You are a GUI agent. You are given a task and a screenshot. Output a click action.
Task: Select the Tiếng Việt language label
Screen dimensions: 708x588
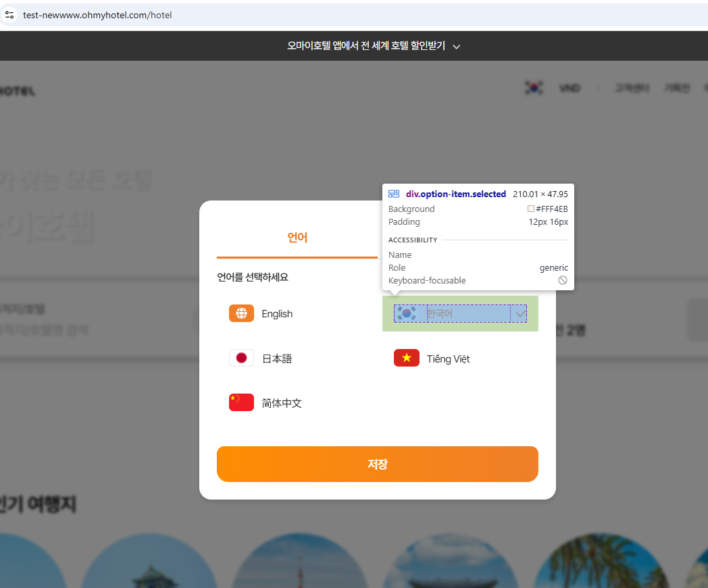point(449,358)
